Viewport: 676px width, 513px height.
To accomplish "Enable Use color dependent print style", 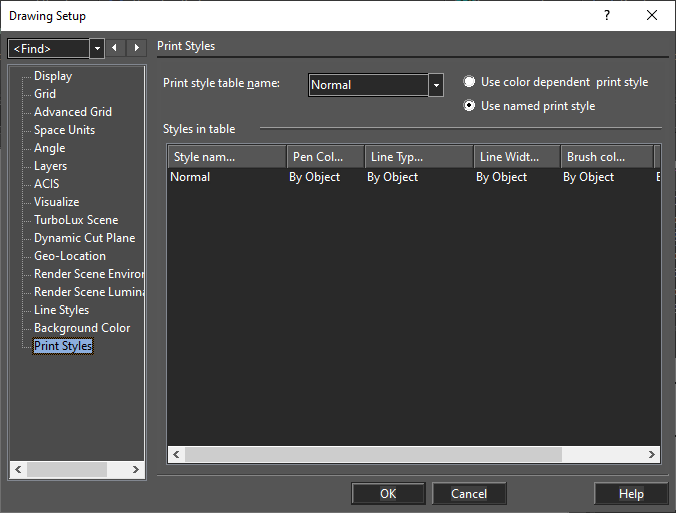I will 469,82.
